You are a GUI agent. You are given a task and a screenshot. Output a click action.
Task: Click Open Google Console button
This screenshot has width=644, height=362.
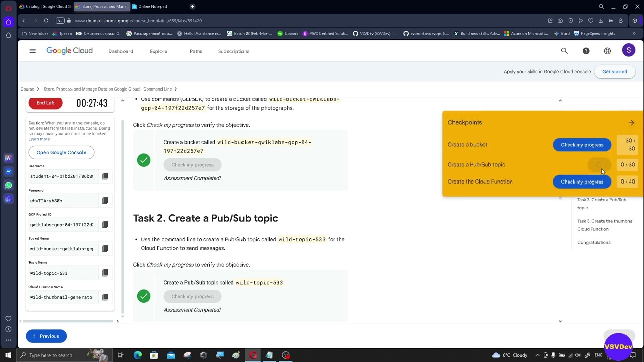(61, 152)
